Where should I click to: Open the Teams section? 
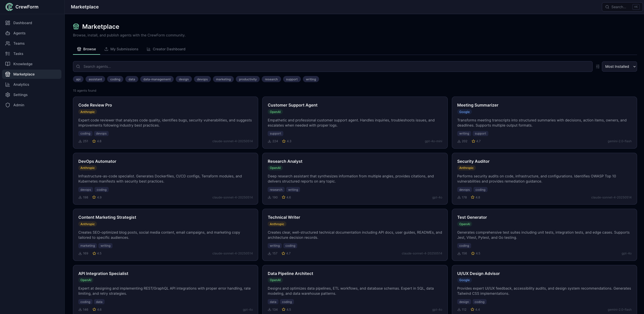(x=19, y=43)
